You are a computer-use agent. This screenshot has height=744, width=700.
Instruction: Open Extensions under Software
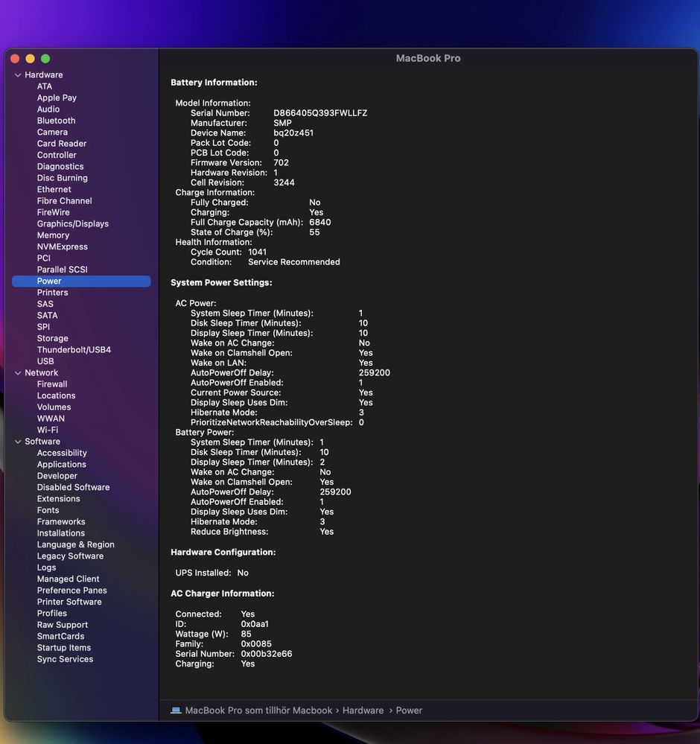click(58, 499)
